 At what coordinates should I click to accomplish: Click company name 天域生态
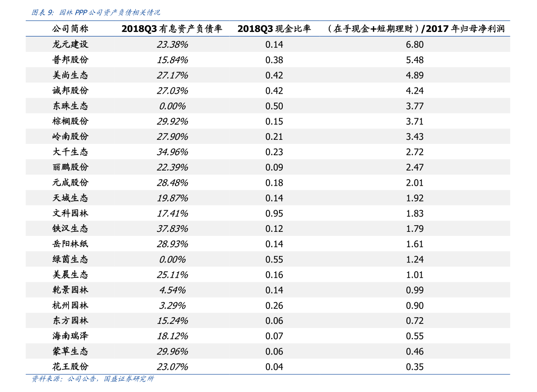[x=70, y=198]
